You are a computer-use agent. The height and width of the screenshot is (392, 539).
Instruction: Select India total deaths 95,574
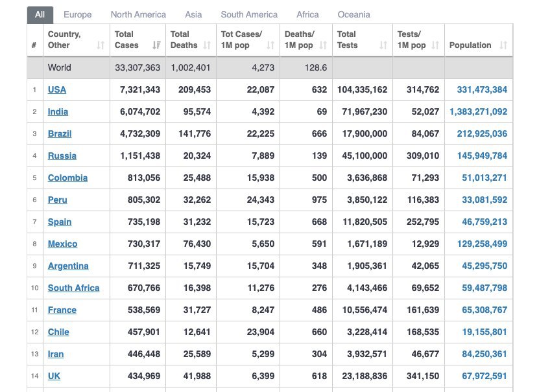coord(197,112)
